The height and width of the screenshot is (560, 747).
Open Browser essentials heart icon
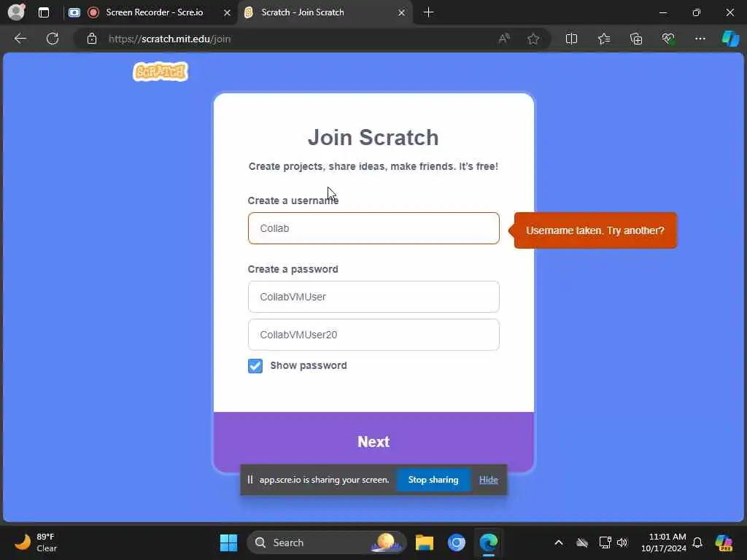point(668,39)
